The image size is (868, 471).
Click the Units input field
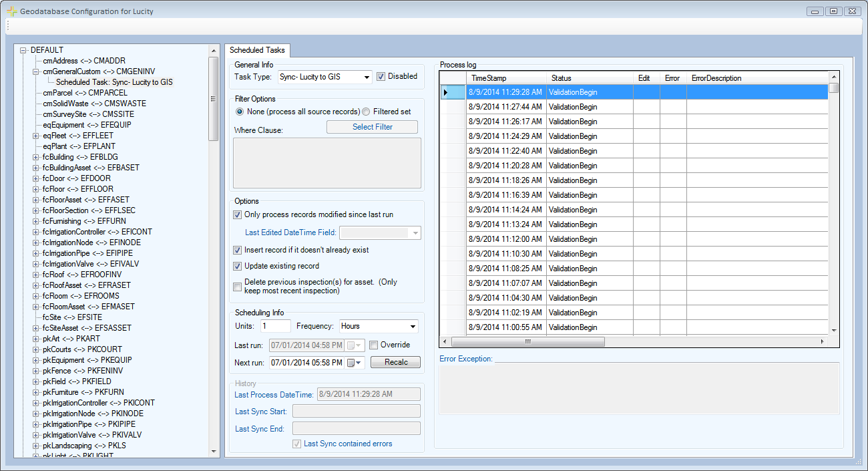coord(276,326)
